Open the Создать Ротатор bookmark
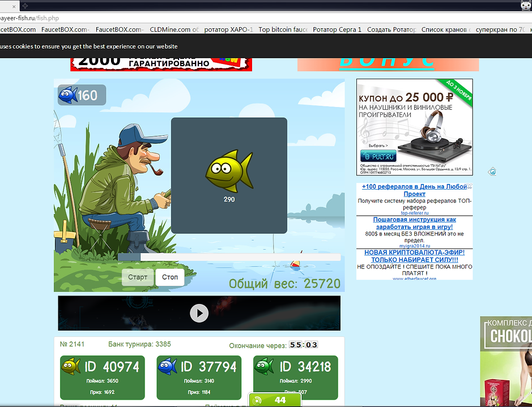The height and width of the screenshot is (407, 532). (391, 29)
